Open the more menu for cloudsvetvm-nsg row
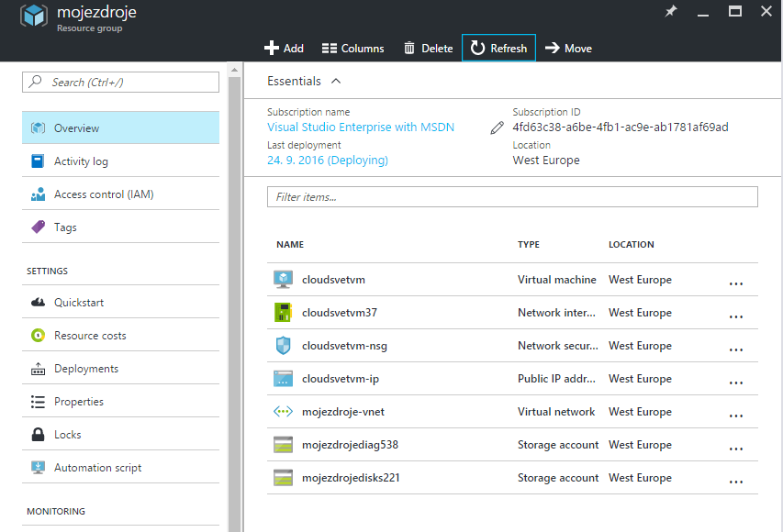783x532 pixels. (x=736, y=349)
